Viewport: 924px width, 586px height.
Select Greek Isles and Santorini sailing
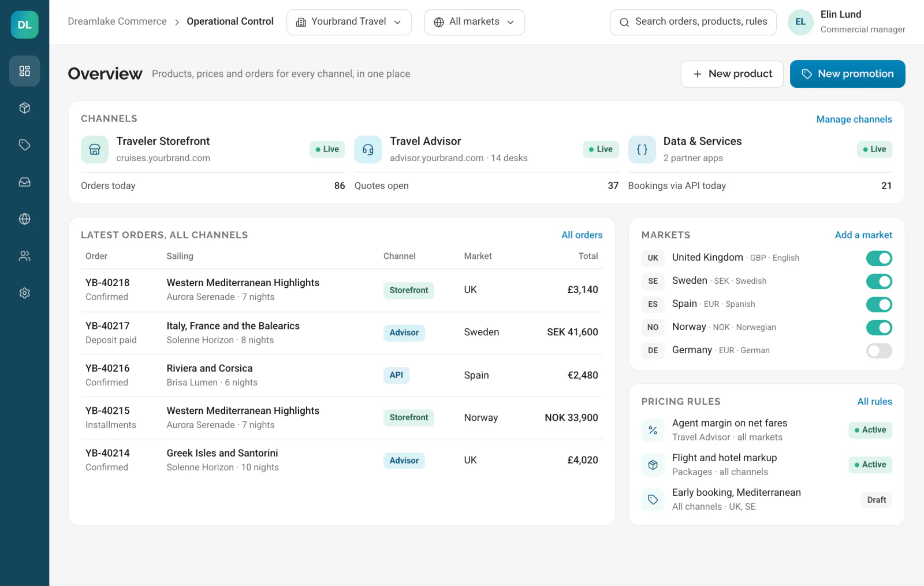coord(222,453)
